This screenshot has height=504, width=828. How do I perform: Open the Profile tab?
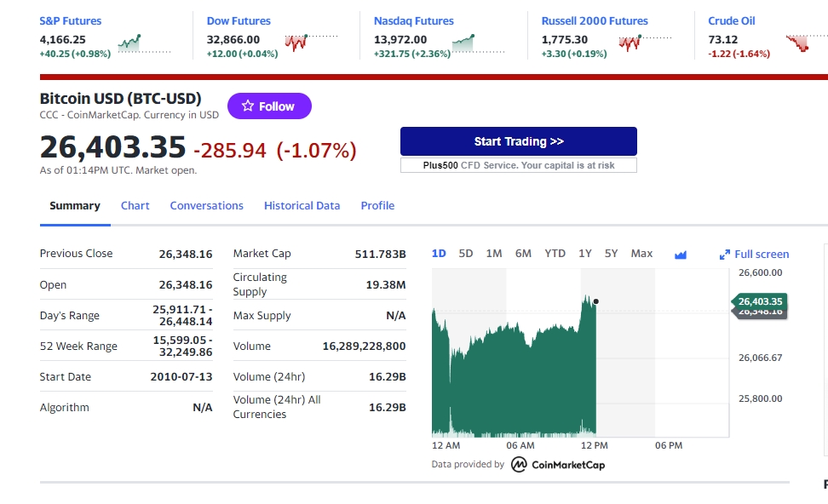(x=377, y=206)
